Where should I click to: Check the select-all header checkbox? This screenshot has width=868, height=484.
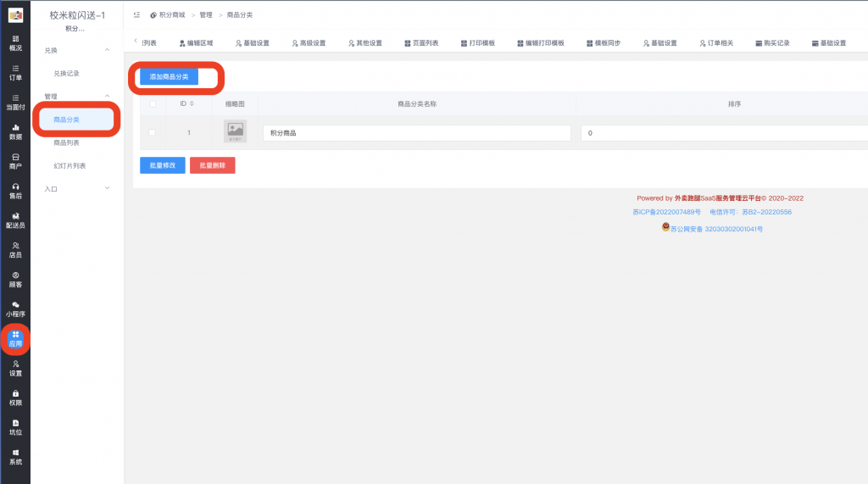coord(153,103)
